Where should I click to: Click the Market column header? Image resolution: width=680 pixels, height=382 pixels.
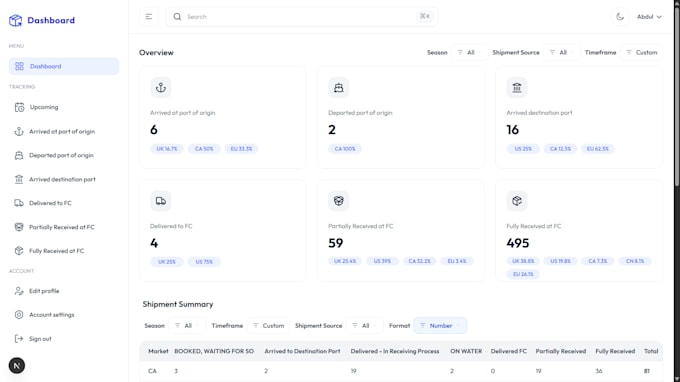click(x=158, y=351)
